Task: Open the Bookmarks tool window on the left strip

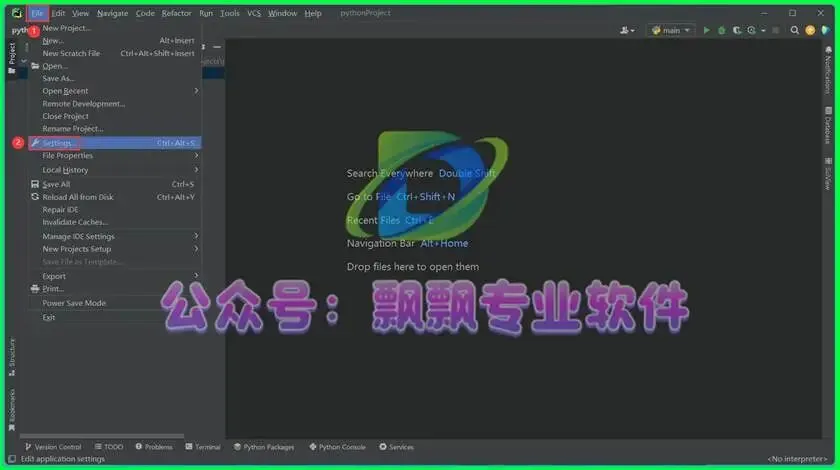Action: [12, 410]
